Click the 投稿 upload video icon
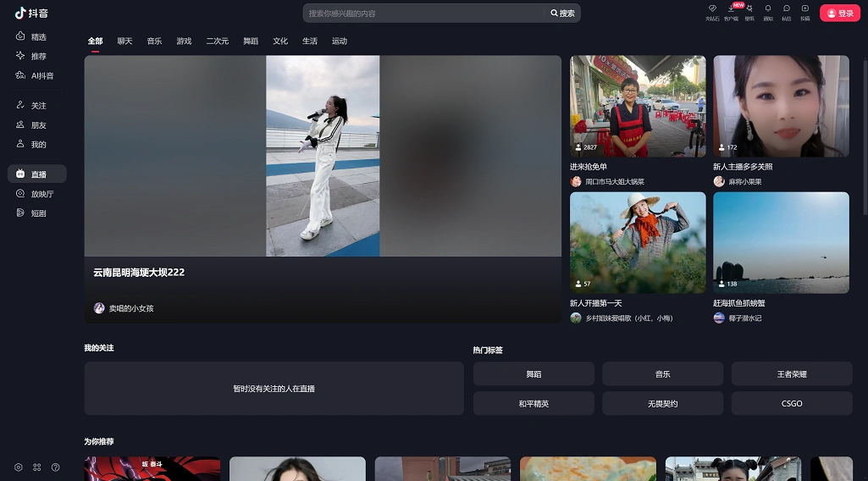 click(x=805, y=9)
